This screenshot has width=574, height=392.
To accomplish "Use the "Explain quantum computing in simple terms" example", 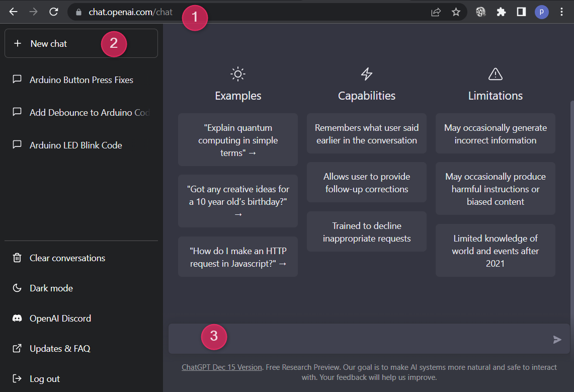I will coord(238,140).
